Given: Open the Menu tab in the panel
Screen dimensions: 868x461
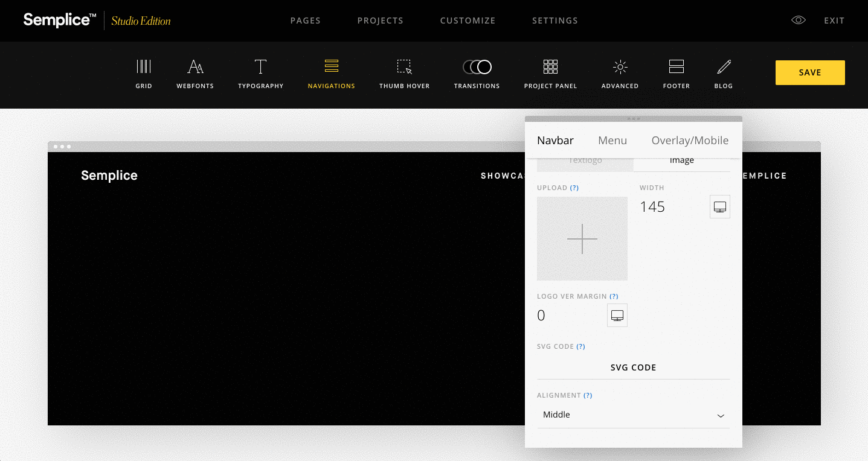Looking at the screenshot, I should tap(612, 140).
